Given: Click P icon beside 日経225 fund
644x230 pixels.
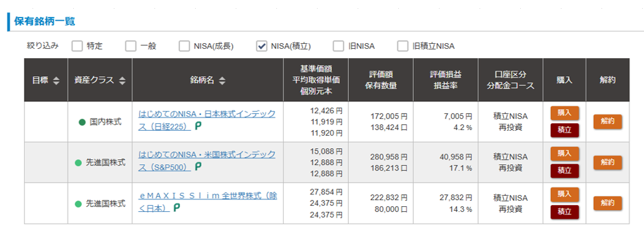Looking at the screenshot, I should (198, 127).
